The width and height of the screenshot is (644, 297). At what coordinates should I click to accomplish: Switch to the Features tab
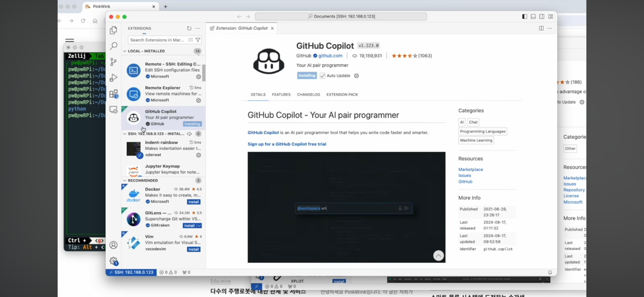[x=281, y=95]
